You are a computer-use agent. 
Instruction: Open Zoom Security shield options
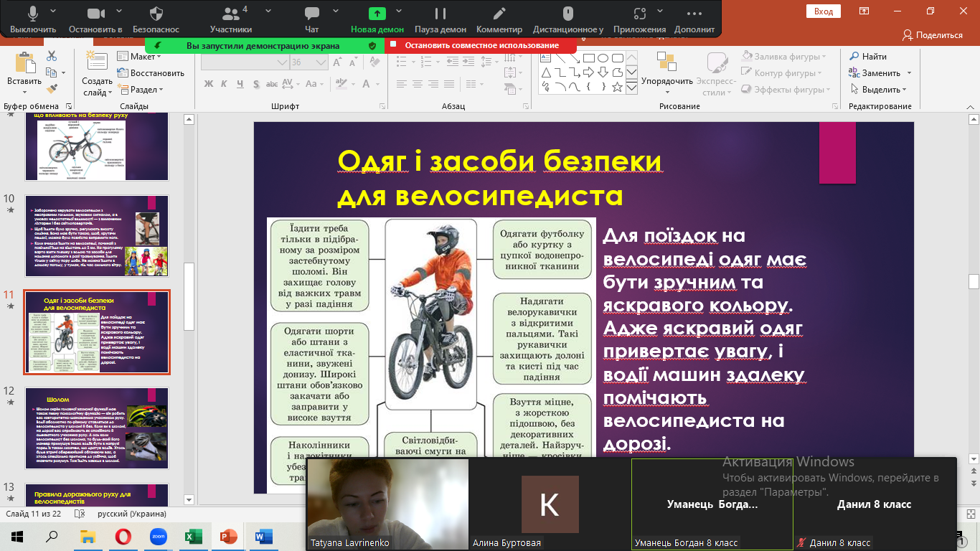pos(156,14)
